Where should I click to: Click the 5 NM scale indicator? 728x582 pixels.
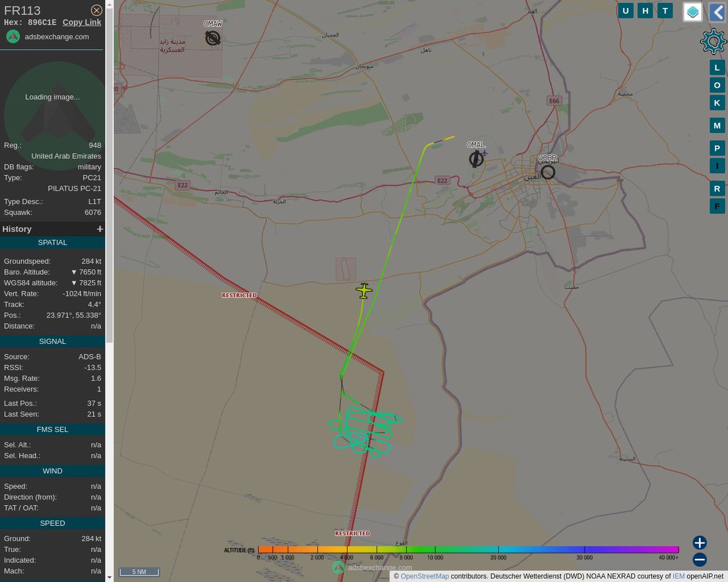(x=139, y=572)
